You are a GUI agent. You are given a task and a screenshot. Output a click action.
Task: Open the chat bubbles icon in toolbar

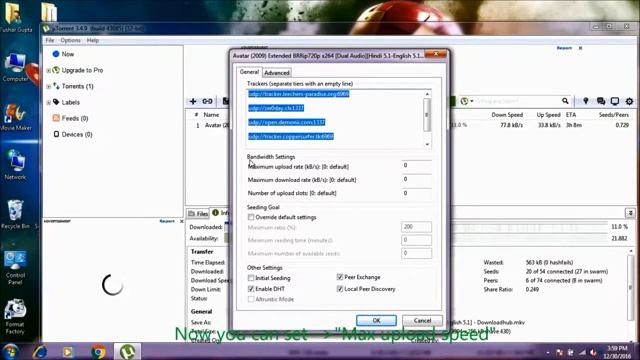[x=601, y=101]
